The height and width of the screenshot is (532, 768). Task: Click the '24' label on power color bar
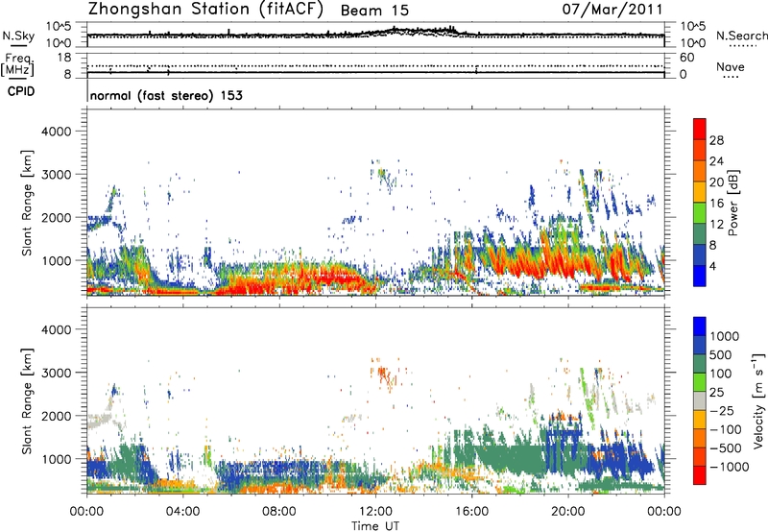coord(716,161)
